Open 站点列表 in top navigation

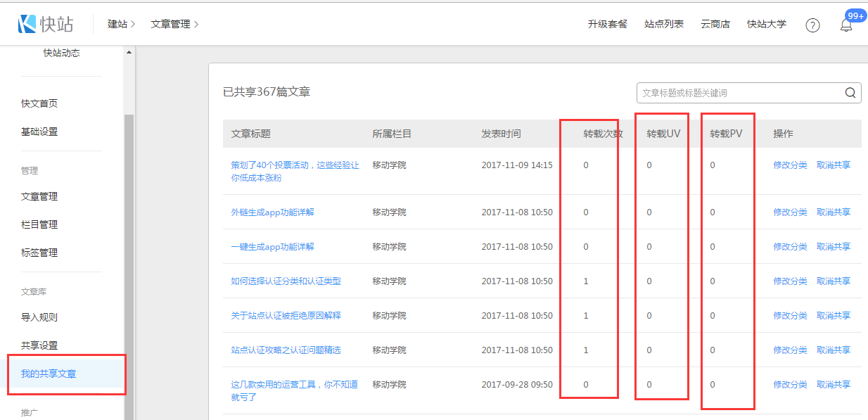(663, 24)
